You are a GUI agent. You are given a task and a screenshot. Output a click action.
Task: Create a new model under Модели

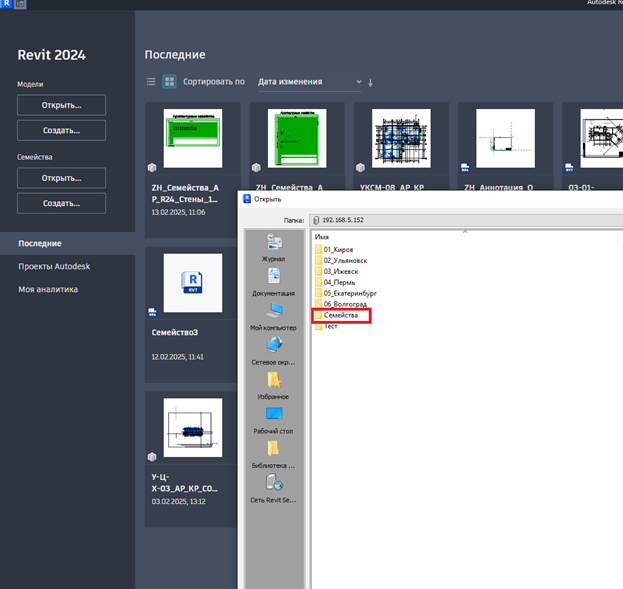coord(61,130)
